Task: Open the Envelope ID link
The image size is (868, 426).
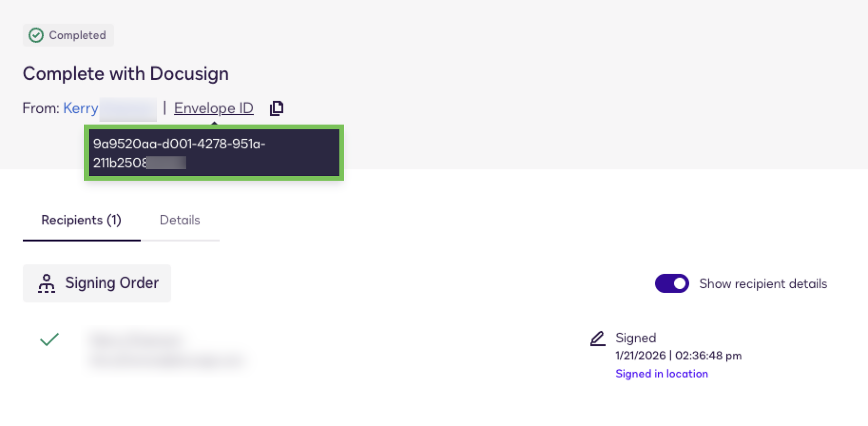Action: [x=213, y=108]
